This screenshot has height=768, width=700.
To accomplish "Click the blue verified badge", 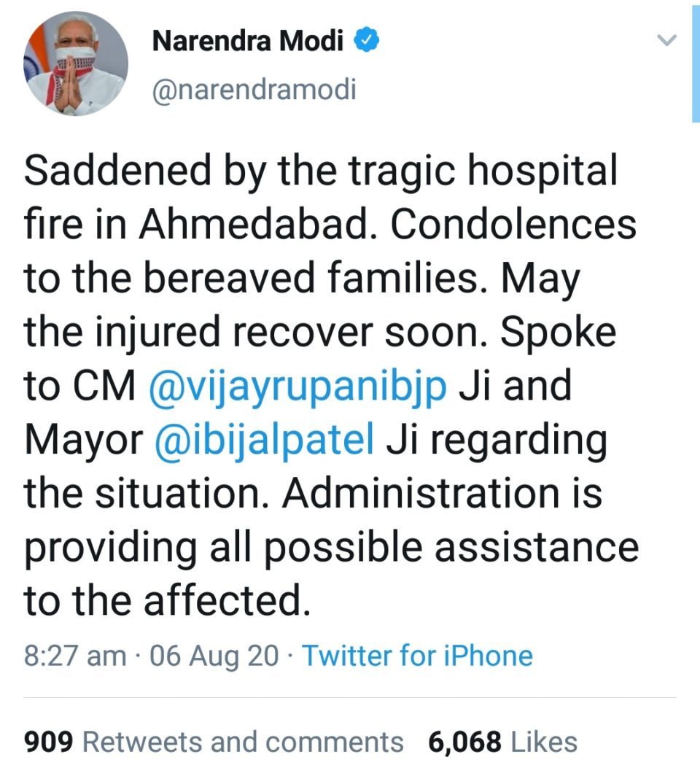I will point(367,42).
